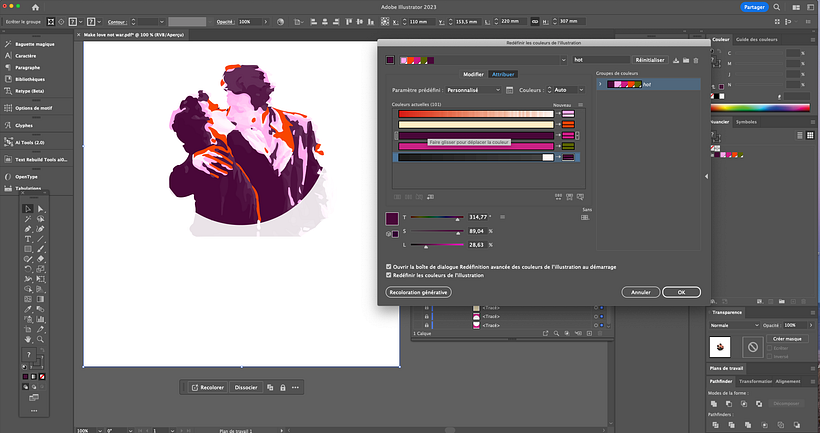Delete the color group with the trash icon
This screenshot has height=433, width=820.
tap(697, 60)
